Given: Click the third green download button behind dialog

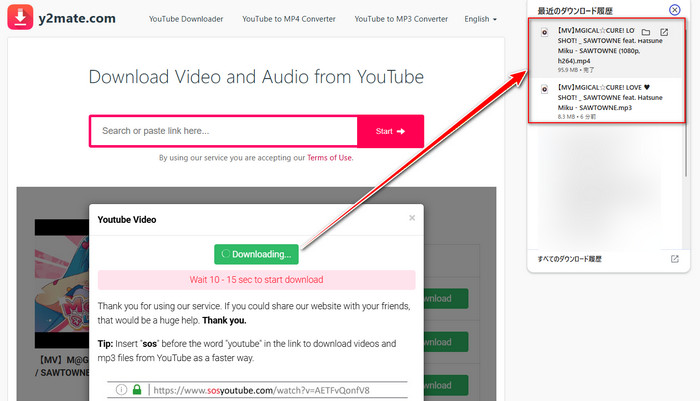Looking at the screenshot, I should (x=446, y=385).
